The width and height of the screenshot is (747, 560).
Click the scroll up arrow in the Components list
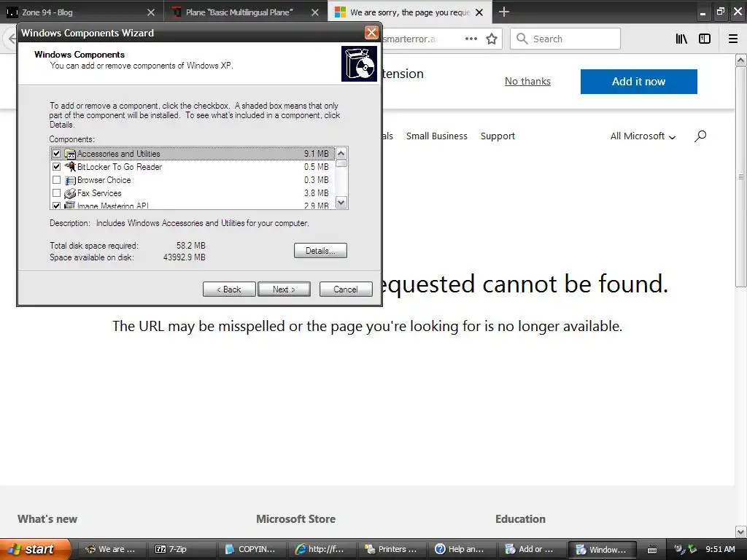pos(341,153)
